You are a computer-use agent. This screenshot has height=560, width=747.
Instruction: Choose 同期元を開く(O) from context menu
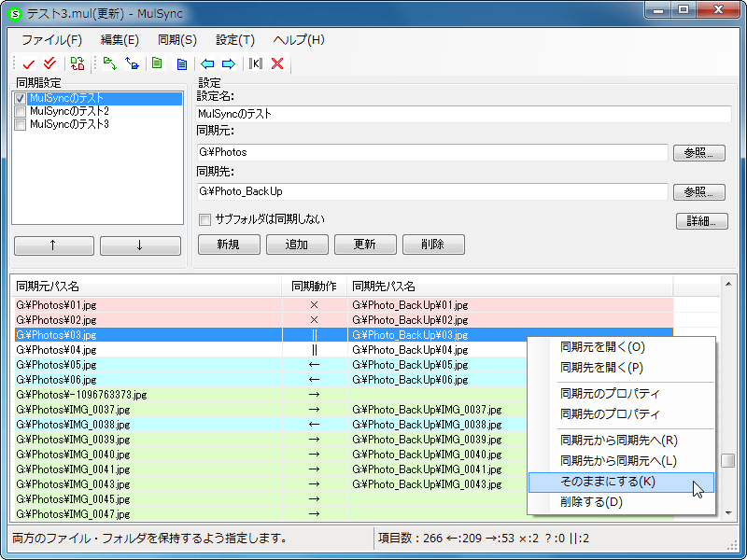(621, 347)
